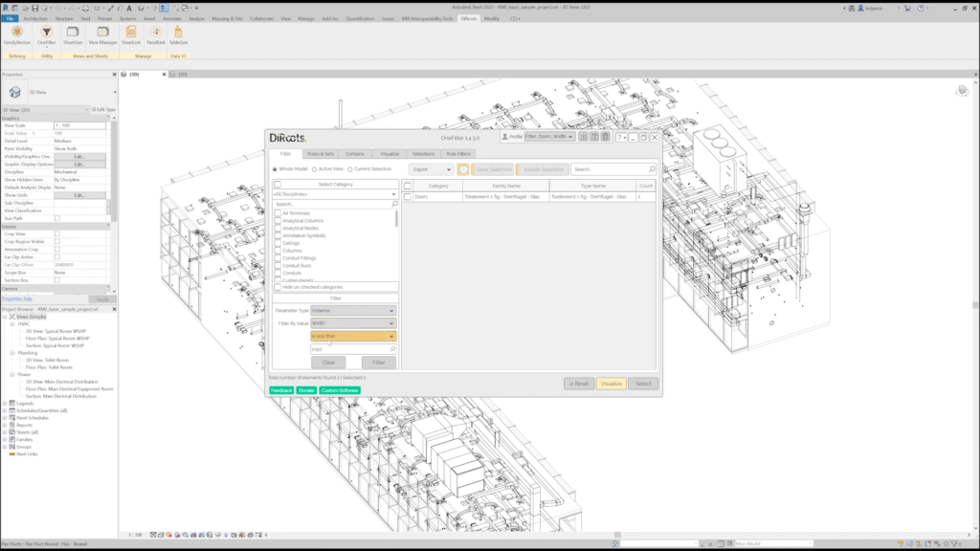Image resolution: width=980 pixels, height=551 pixels.
Task: Open the Parameter Type Instance dropdown
Action: click(x=353, y=311)
